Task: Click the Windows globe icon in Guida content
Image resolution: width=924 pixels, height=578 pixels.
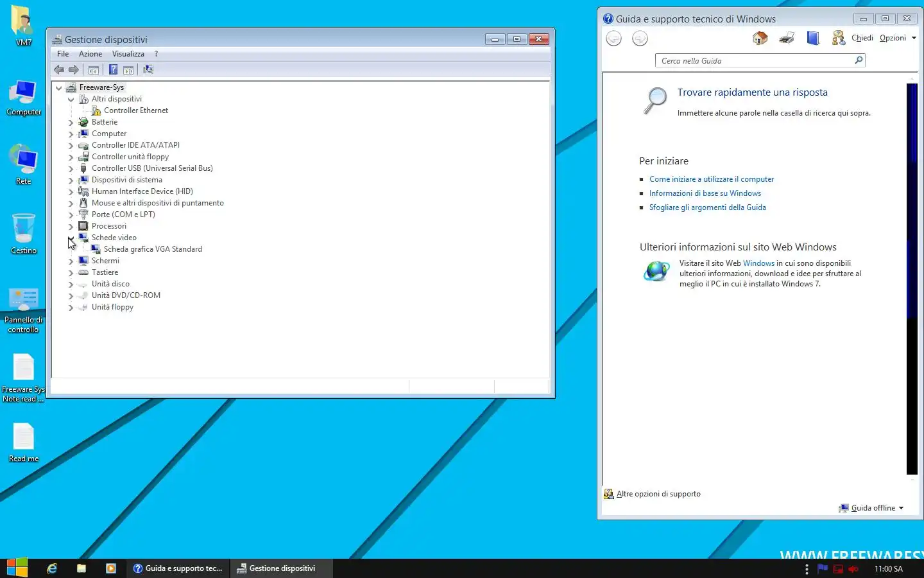Action: coord(656,272)
